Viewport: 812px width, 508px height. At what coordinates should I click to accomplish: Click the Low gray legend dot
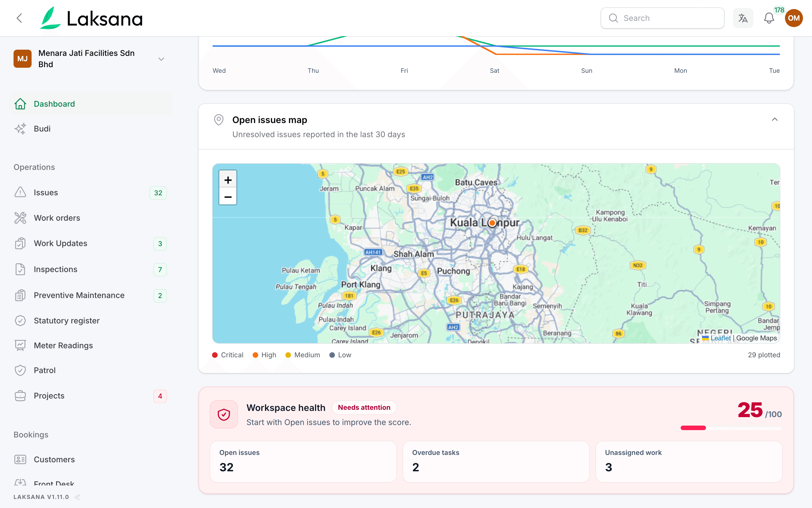coord(332,355)
